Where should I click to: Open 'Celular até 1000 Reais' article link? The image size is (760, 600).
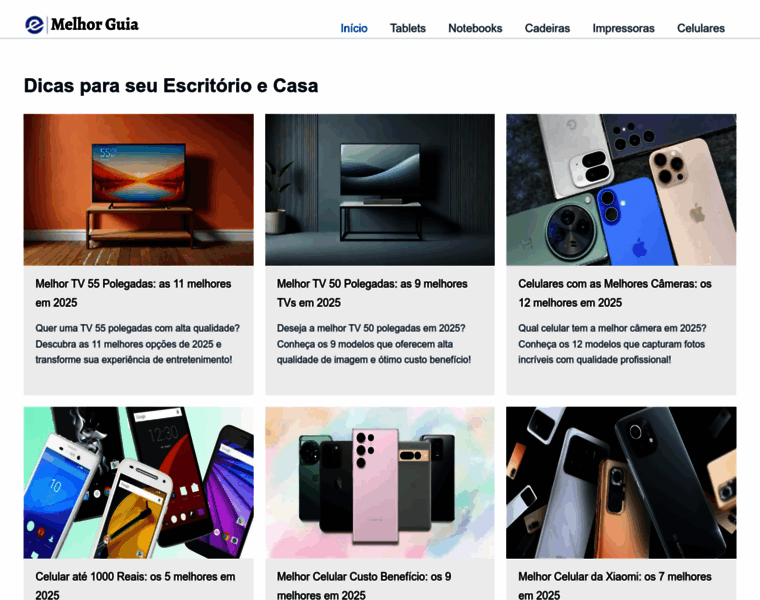click(135, 585)
